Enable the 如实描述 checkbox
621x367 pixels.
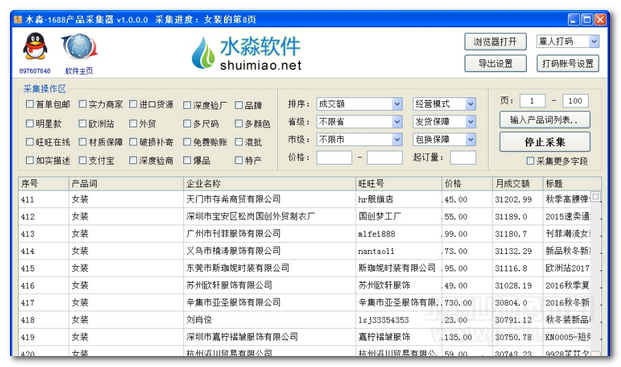(x=30, y=160)
